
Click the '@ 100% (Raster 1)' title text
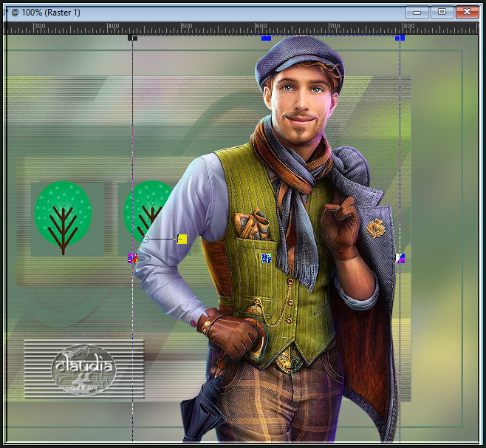coord(46,13)
